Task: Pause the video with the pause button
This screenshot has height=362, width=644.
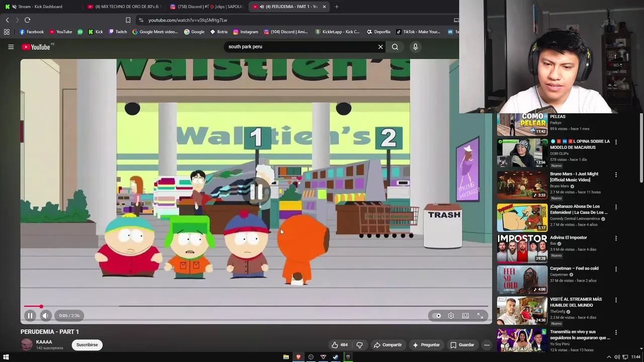Action: (30, 316)
